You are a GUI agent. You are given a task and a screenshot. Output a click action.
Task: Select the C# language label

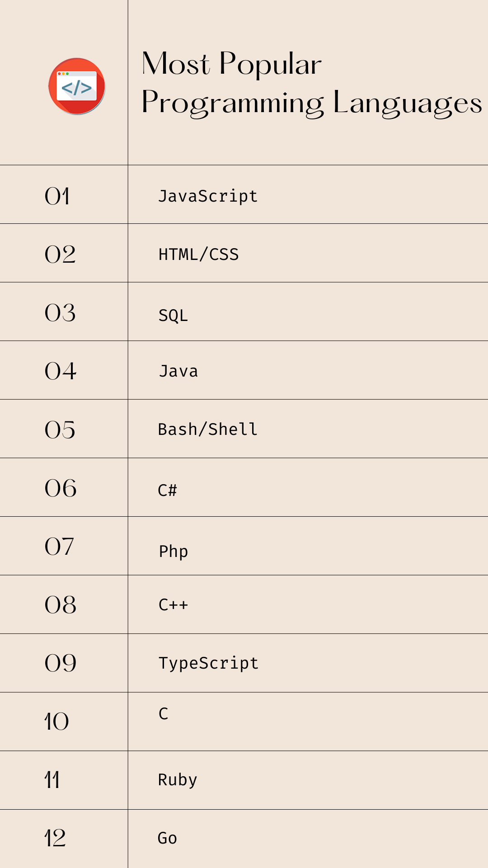[x=167, y=490]
